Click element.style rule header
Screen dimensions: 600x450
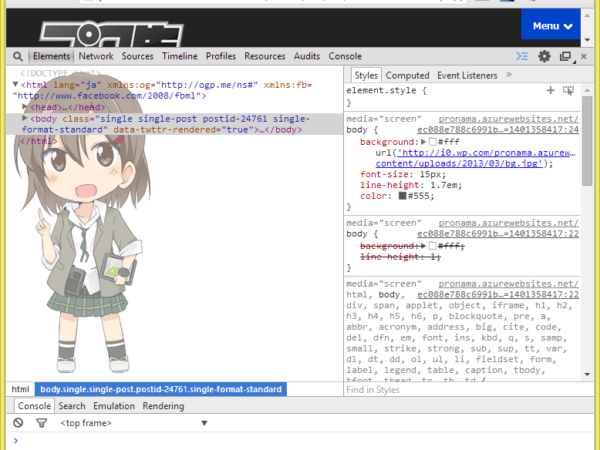[x=386, y=90]
